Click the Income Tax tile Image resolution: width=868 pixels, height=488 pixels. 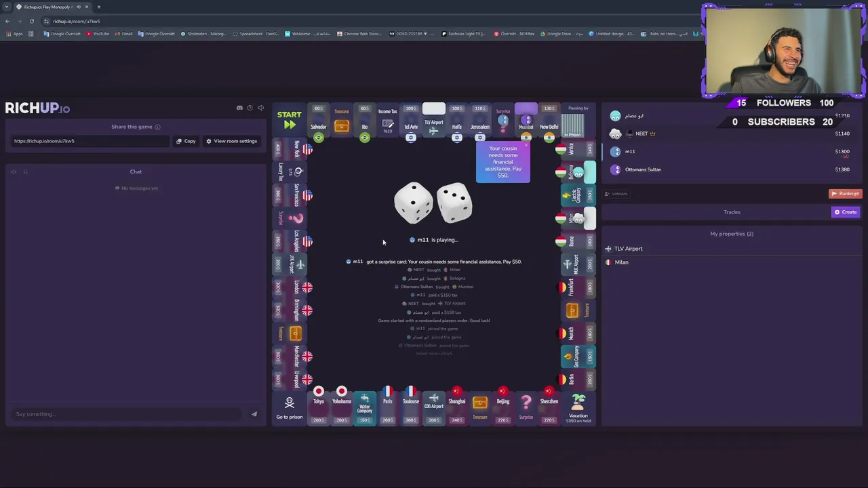click(x=388, y=121)
